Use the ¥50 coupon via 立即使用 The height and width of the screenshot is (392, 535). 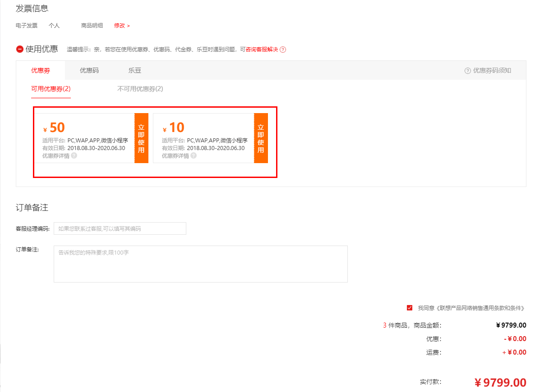141,138
